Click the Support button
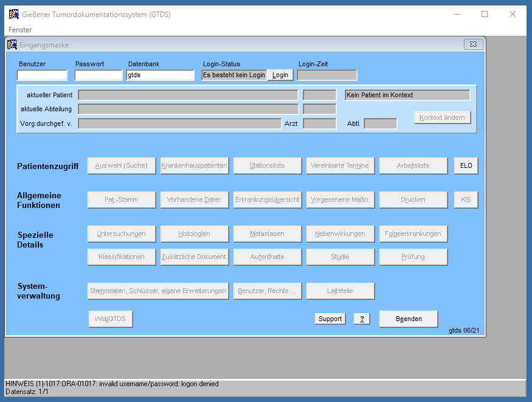 [x=330, y=319]
